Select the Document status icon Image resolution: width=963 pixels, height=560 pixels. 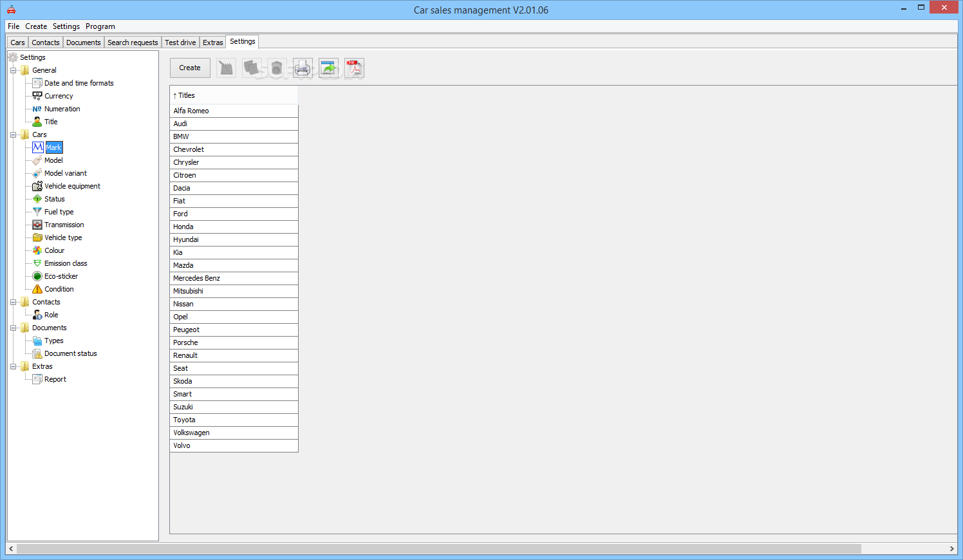[37, 353]
